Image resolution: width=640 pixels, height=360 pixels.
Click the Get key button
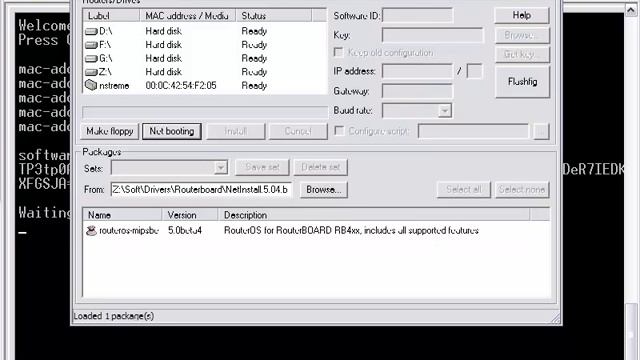coord(522,54)
